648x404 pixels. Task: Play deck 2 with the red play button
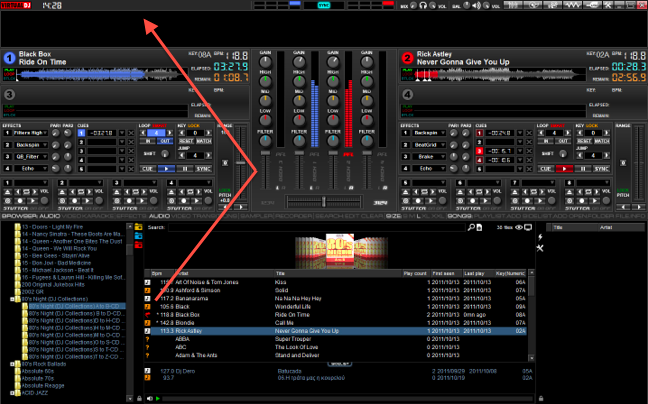coord(564,169)
